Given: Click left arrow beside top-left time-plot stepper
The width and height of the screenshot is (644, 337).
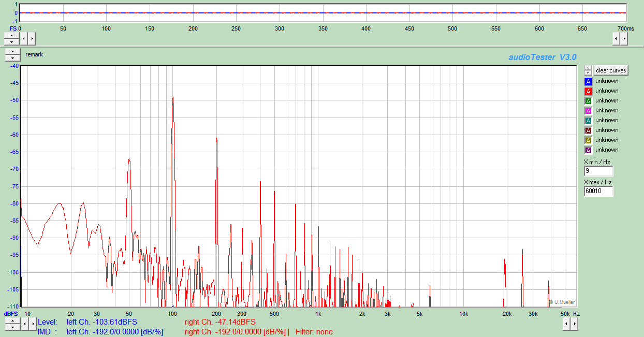Looking at the screenshot, I should (24, 38).
